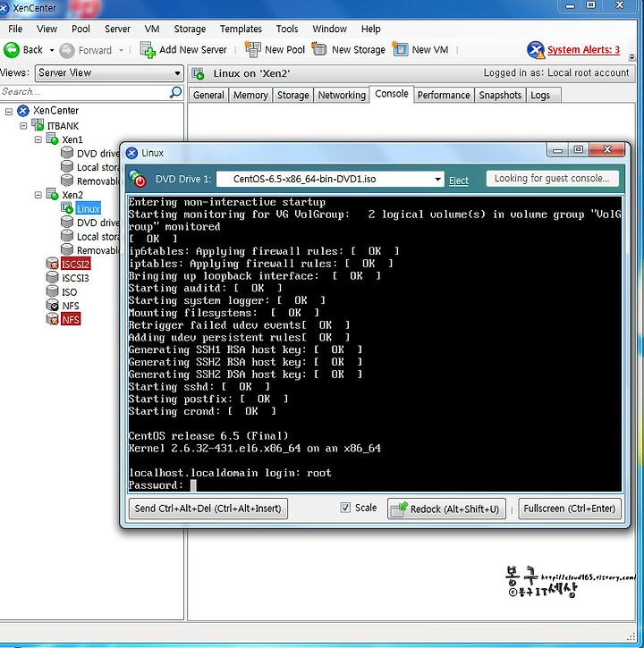Viewport: 644px width, 648px height.
Task: Open the Back history dropdown arrow
Action: (x=52, y=50)
